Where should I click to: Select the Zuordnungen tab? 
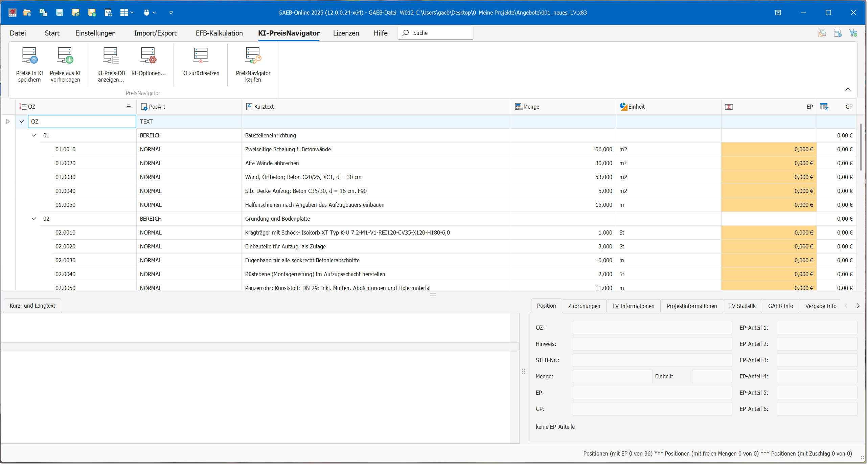click(584, 306)
